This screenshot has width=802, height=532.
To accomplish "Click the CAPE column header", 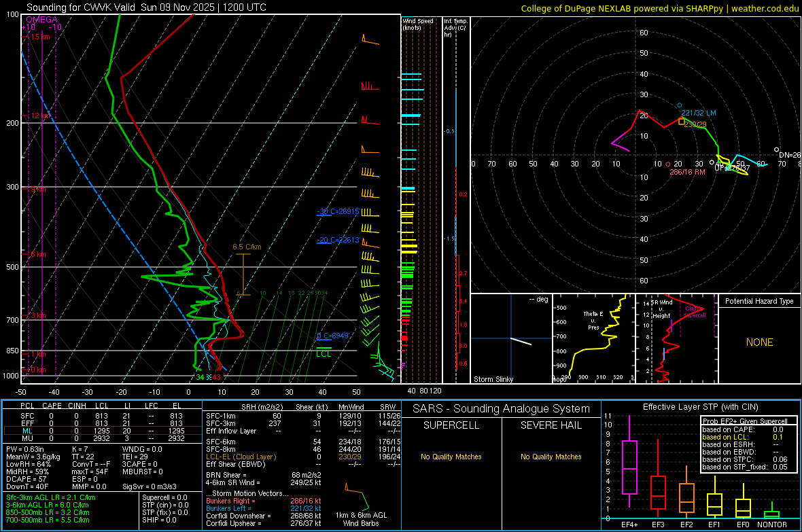I will pyautogui.click(x=52, y=406).
